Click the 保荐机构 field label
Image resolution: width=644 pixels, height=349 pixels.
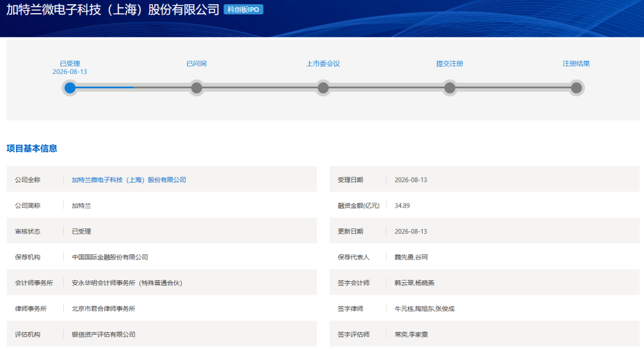[x=27, y=257]
